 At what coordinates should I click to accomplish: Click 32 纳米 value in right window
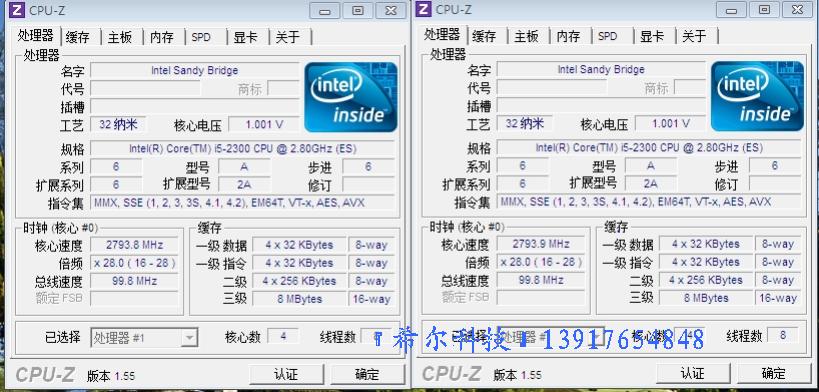524,123
